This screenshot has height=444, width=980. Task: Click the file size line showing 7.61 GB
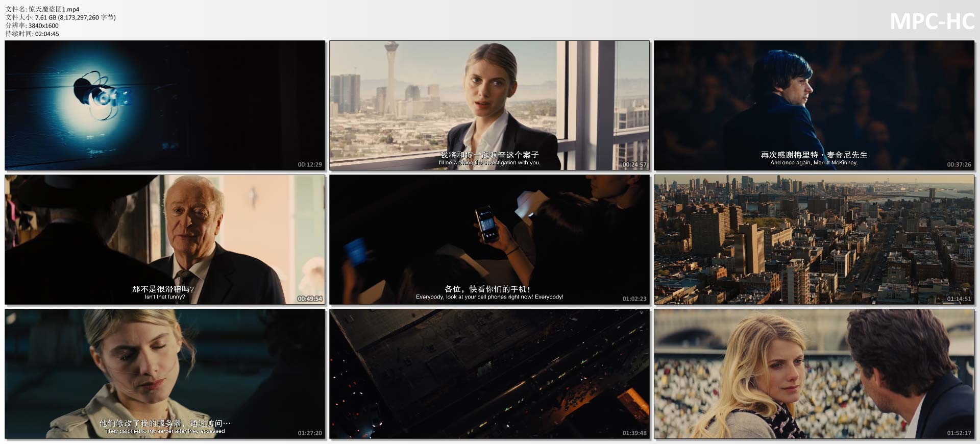(60, 17)
